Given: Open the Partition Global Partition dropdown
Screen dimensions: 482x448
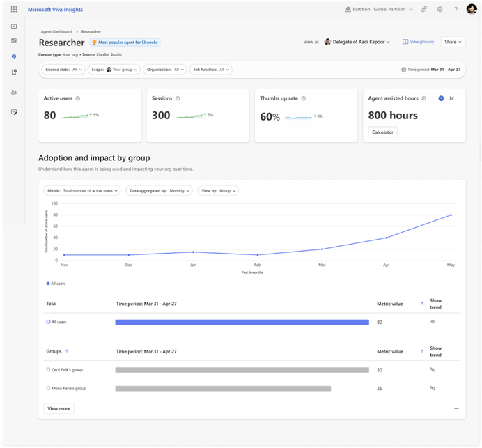Looking at the screenshot, I should point(379,9).
